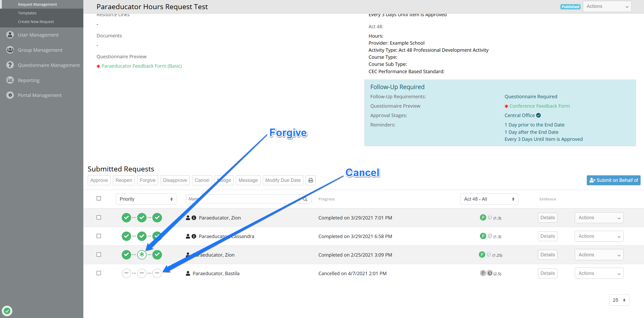
Task: Click the printer icon in toolbar
Action: tap(310, 180)
